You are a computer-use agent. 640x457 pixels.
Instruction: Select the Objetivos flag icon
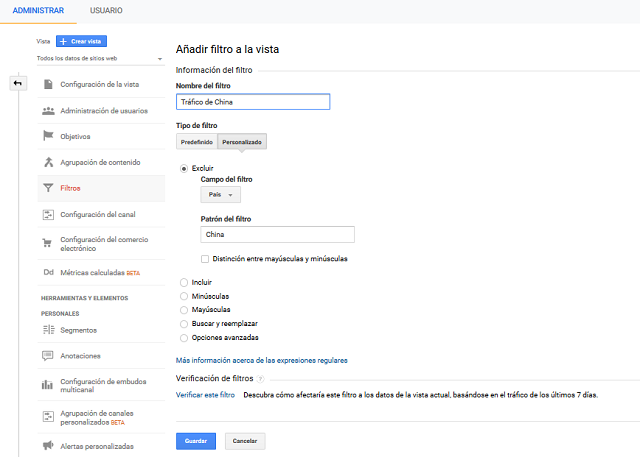[x=48, y=136]
